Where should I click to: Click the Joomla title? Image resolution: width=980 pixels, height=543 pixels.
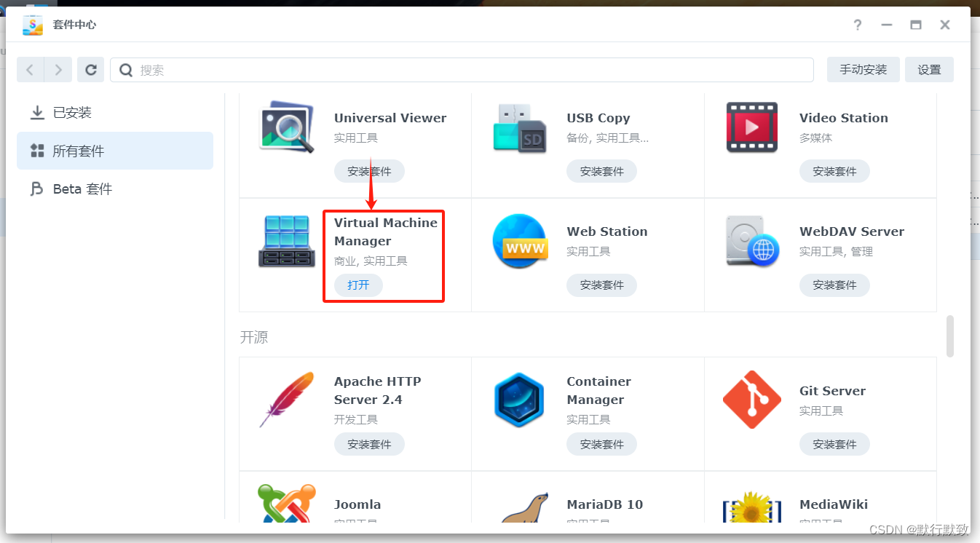click(x=357, y=504)
